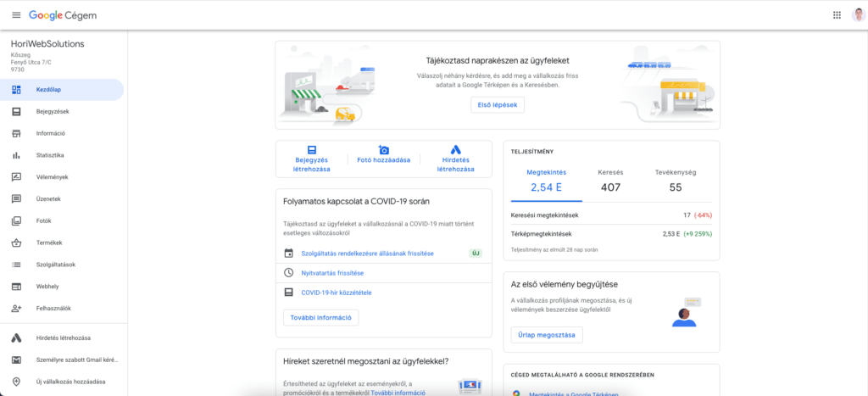Click the calendar icon for service availability
The image size is (868, 396).
click(x=288, y=253)
